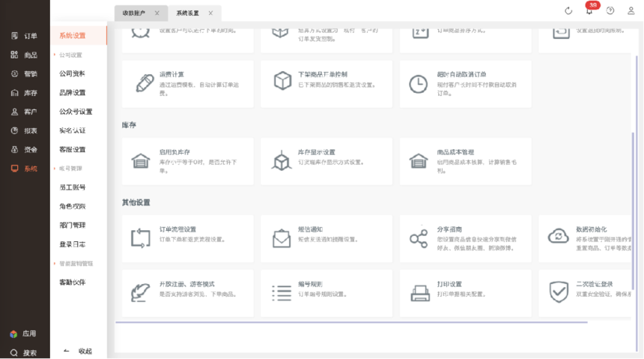Collapse the 公司设置 group in sidebar

55,55
